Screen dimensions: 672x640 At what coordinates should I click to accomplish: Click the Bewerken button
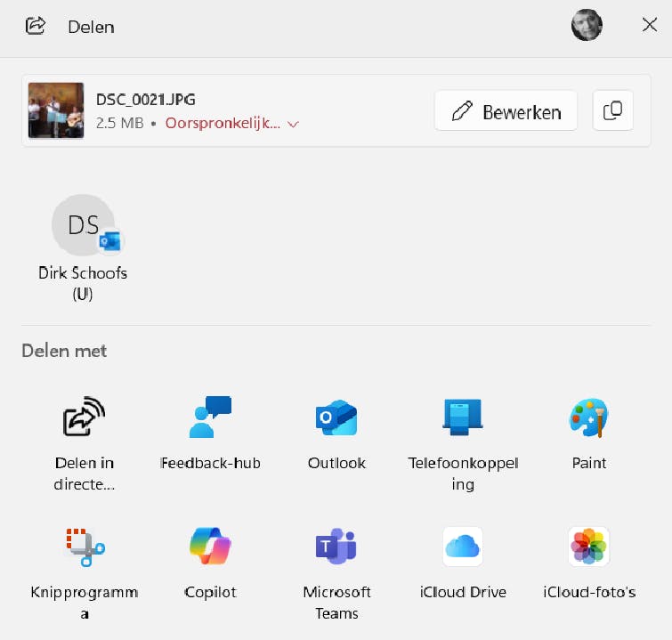click(506, 110)
